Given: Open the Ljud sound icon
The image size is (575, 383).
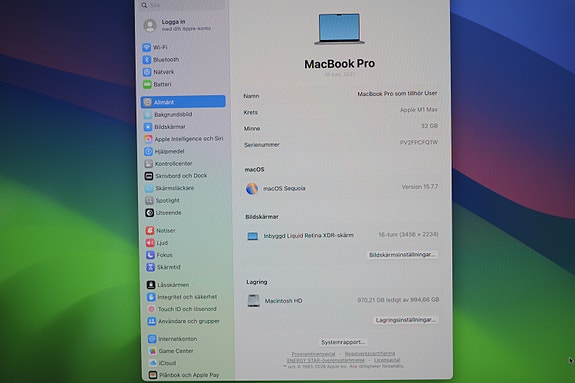Looking at the screenshot, I should [150, 243].
